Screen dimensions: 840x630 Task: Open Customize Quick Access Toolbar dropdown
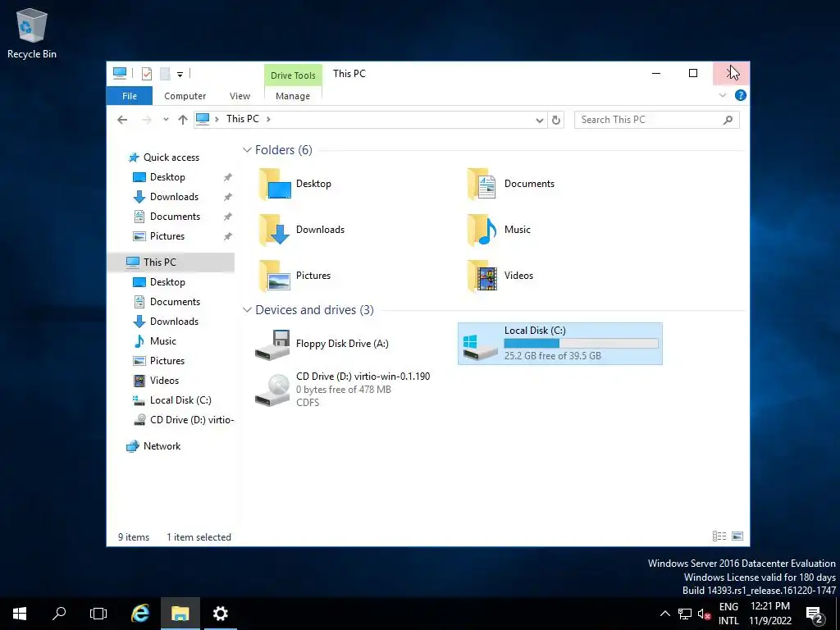180,75
